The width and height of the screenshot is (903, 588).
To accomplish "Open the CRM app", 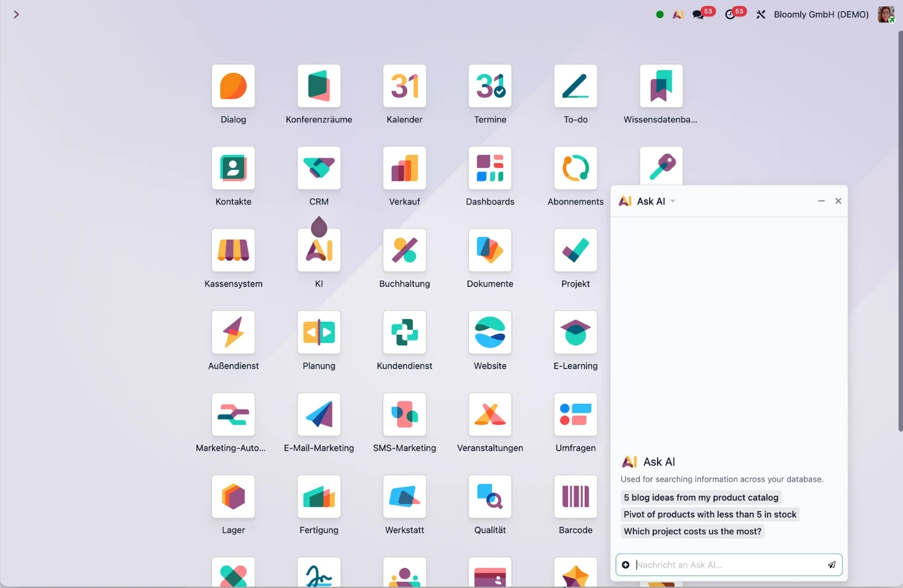I will (x=318, y=168).
